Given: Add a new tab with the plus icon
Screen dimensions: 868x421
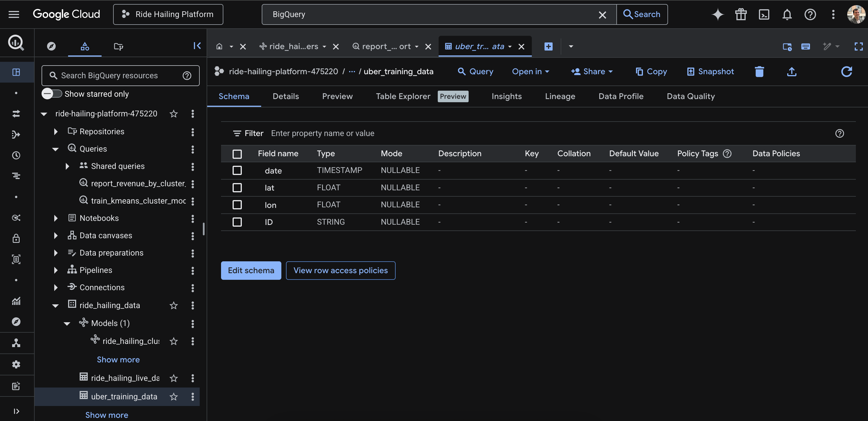Looking at the screenshot, I should pos(548,46).
